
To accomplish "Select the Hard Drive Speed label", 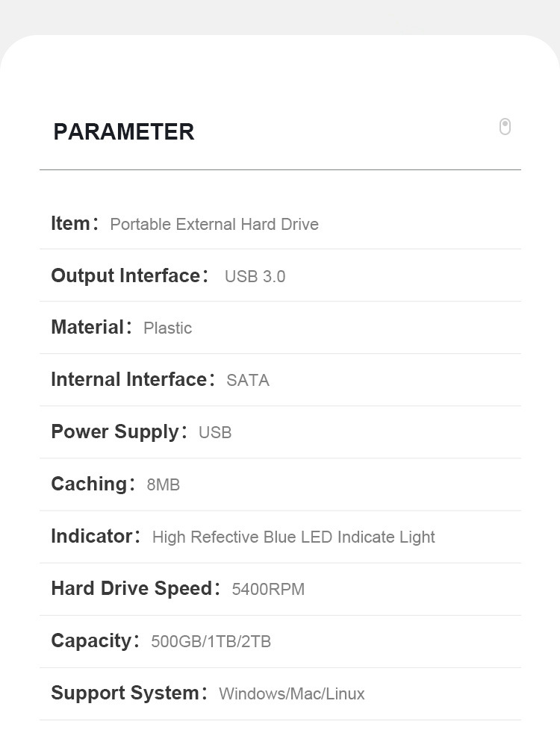I will click(x=131, y=588).
